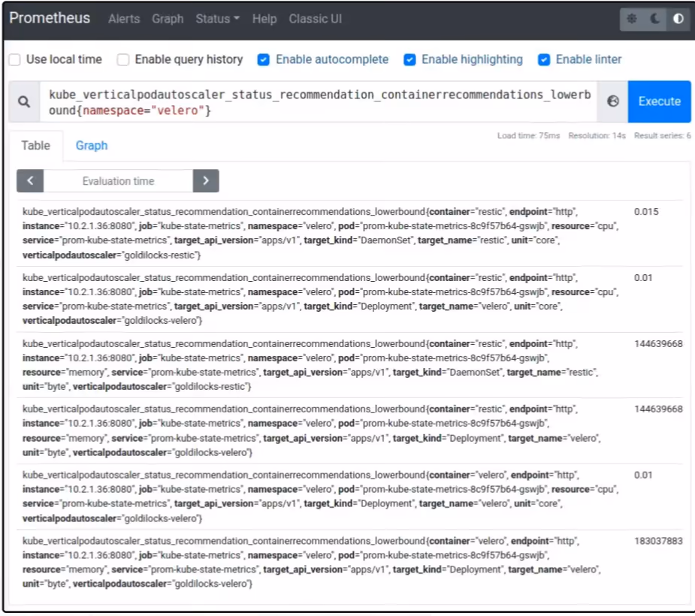Screen dimensions: 695x616
Task: Step evaluation time back with left chevron
Action: [x=30, y=180]
